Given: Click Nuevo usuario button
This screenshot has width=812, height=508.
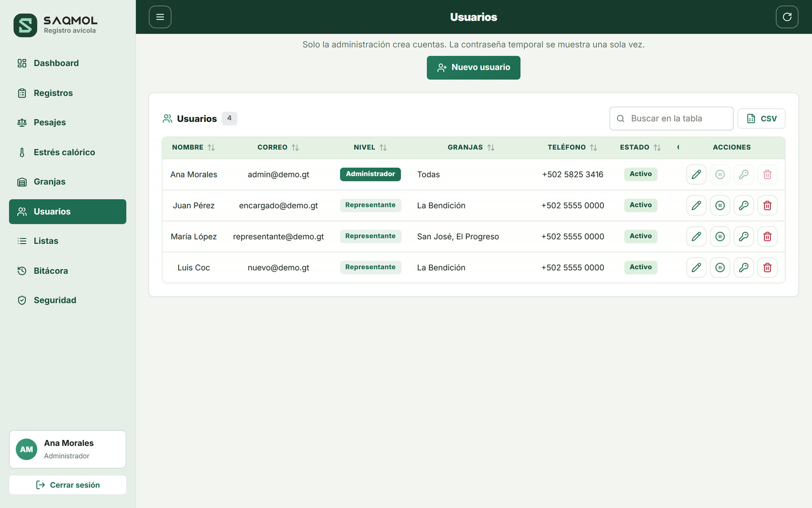Looking at the screenshot, I should [x=473, y=68].
